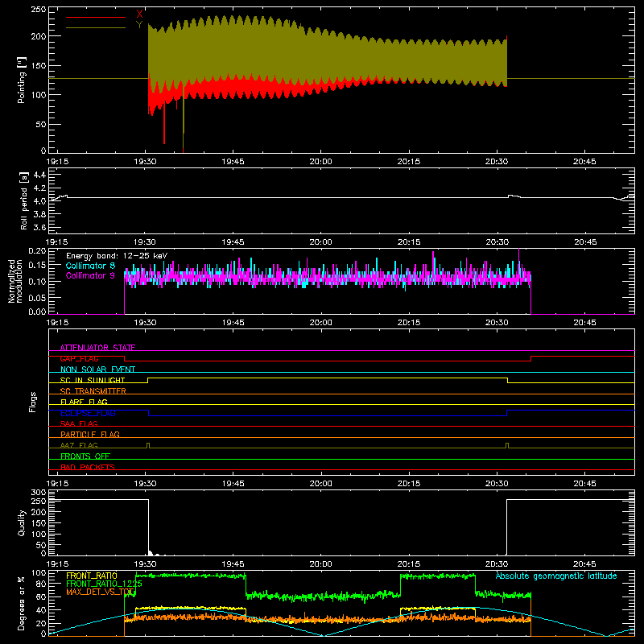Click the SC_IN_SUNLIGHT flag label
This screenshot has width=644, height=644.
[93, 380]
